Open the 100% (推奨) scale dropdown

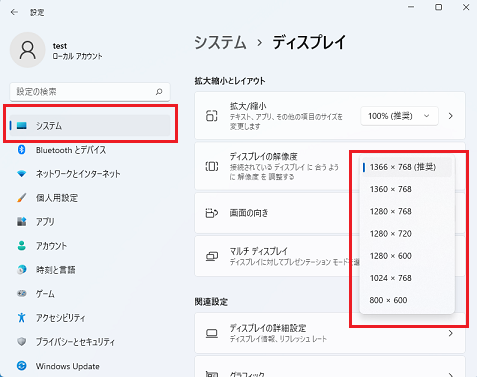(399, 116)
